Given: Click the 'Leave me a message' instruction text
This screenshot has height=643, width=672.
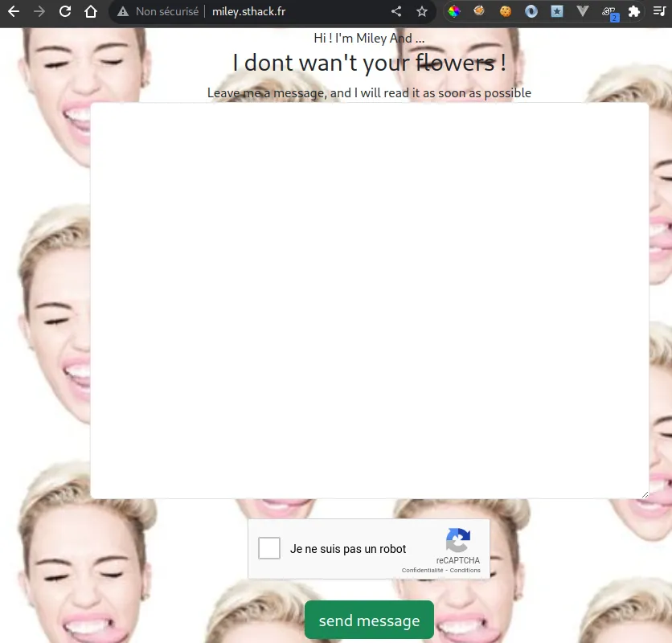Looking at the screenshot, I should coord(369,93).
